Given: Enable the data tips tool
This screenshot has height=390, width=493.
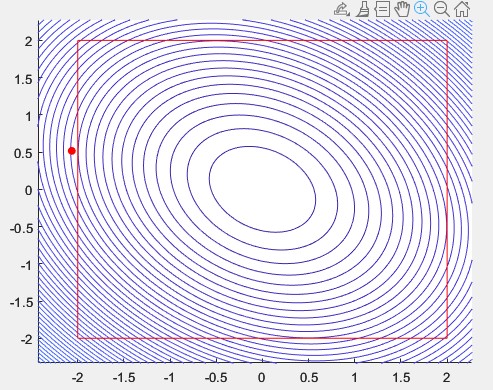Looking at the screenshot, I should pyautogui.click(x=382, y=9).
